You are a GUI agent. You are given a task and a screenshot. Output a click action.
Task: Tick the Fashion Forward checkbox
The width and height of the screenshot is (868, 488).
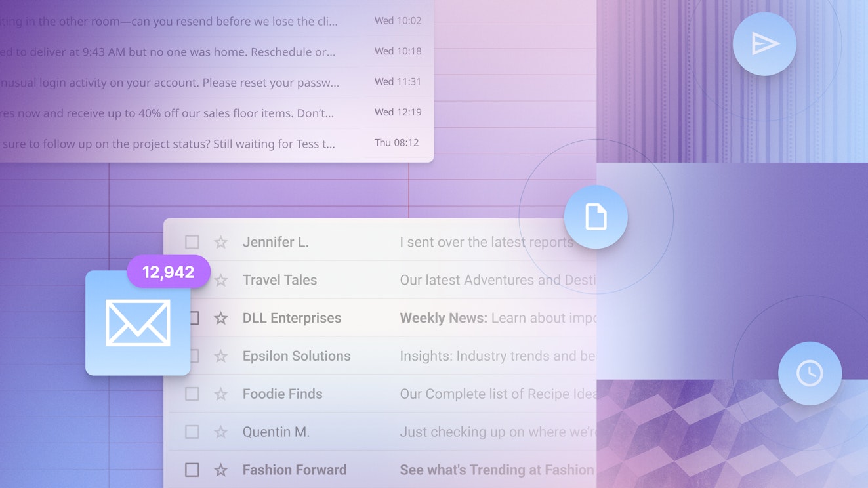click(192, 470)
